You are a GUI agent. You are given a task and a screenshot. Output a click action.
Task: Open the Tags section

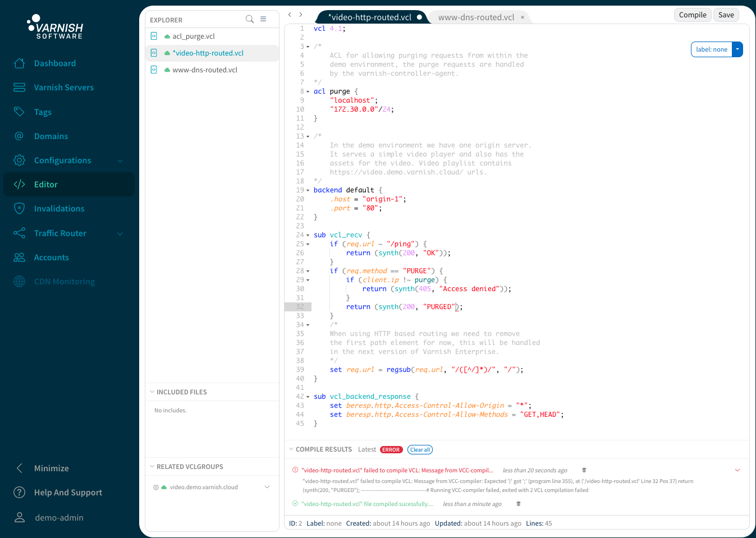tap(43, 112)
